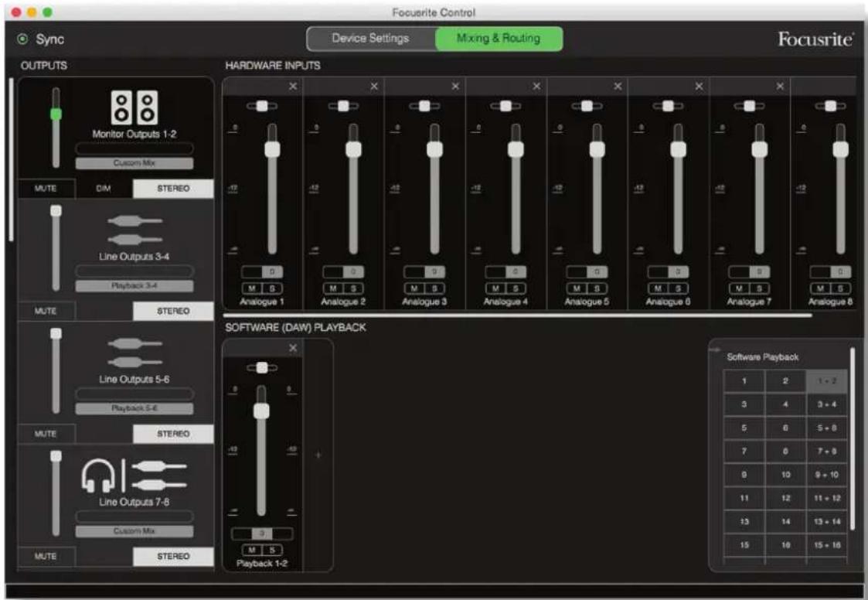Select Software Playback stereo pair 15+16

827,545
